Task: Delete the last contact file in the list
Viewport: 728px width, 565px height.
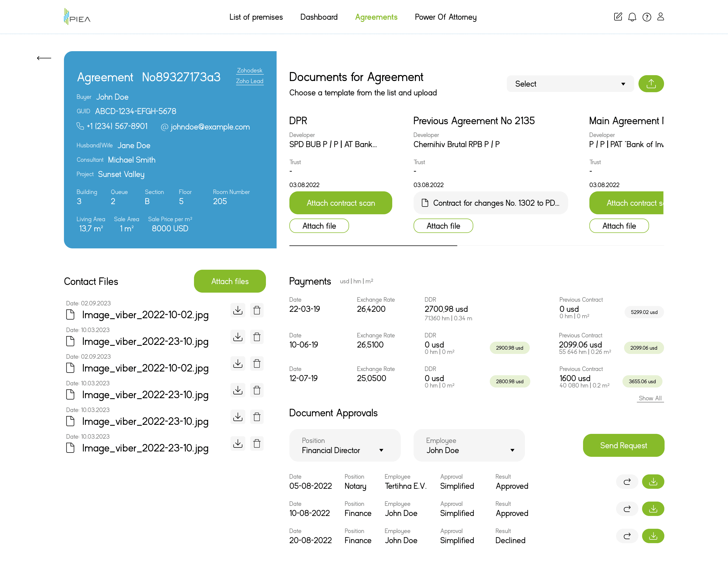Action: click(257, 443)
